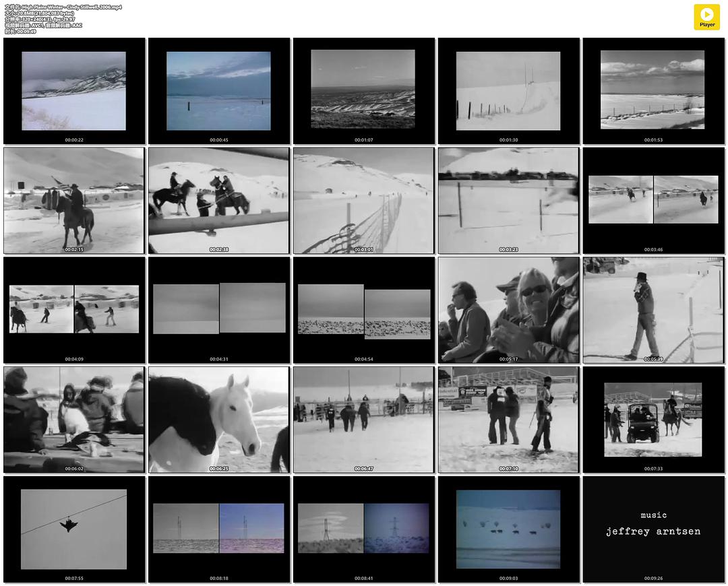Select the blue-tinted snow plain thumbnail at 00:00:45
Viewport: 728px width, 586px height.
(x=218, y=91)
